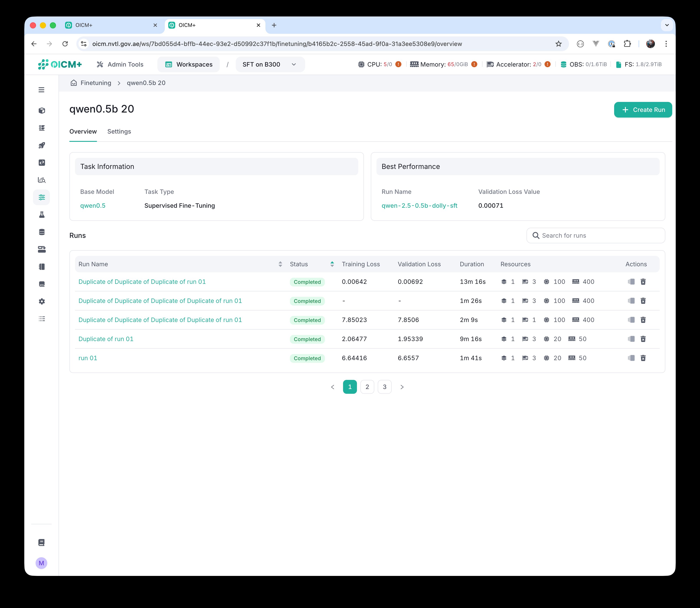This screenshot has width=700, height=608.
Task: Open the settings gear icon in sidebar
Action: pos(42,301)
